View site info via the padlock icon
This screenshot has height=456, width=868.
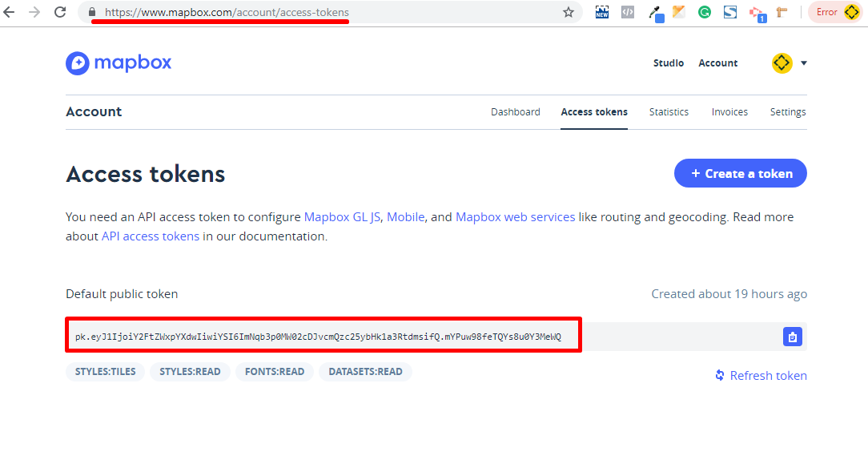tap(92, 12)
